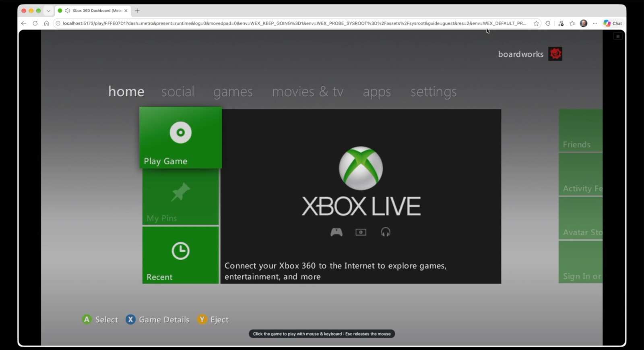Click the camera icon under Xbox Live
This screenshot has height=350, width=644.
tap(361, 232)
